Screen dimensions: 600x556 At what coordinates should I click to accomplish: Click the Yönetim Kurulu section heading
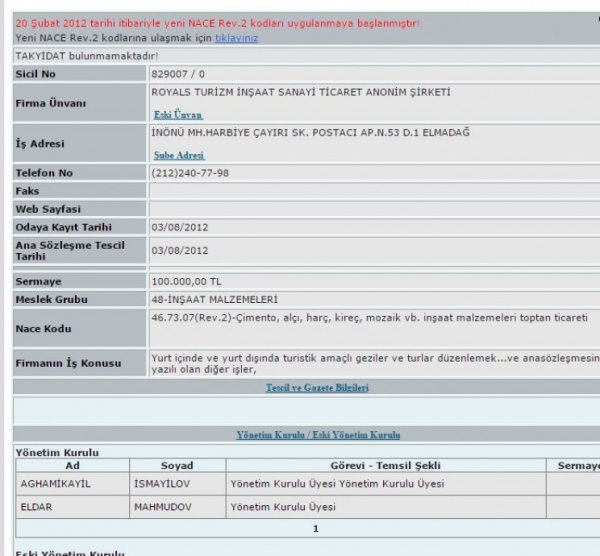57,453
